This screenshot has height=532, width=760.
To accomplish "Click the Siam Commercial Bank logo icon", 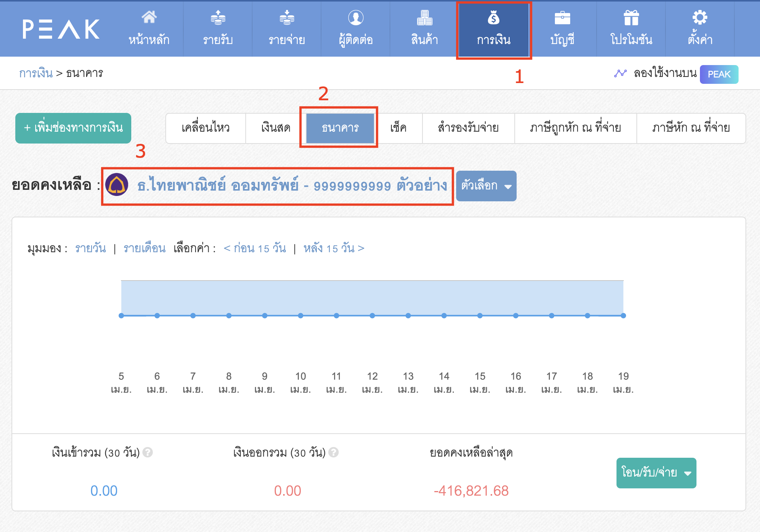I will coord(117,184).
